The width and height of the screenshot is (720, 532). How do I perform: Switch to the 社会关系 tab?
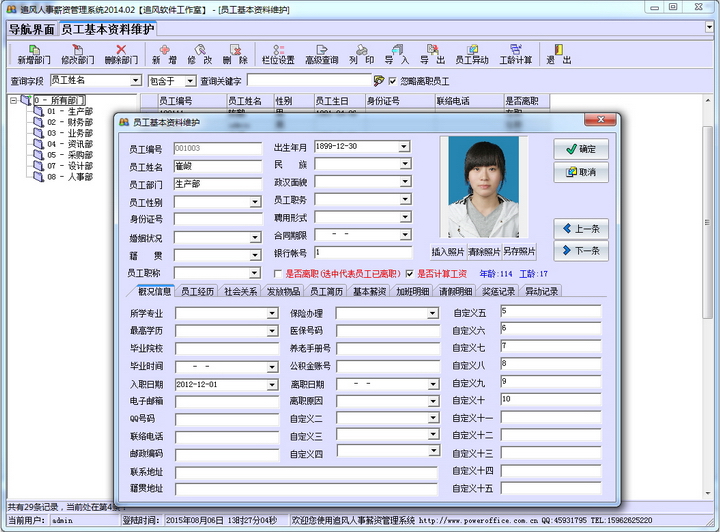(x=241, y=291)
